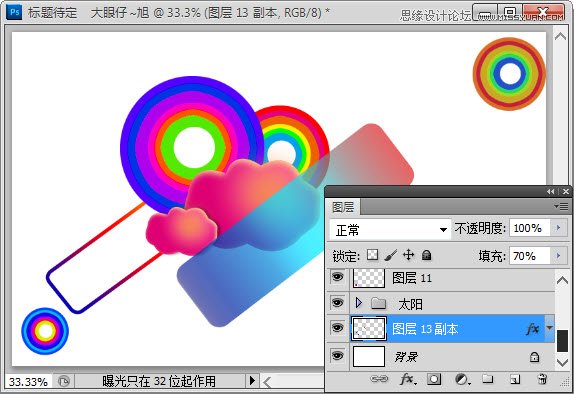
Task: Open the status bar info arrow menu
Action: [x=252, y=380]
